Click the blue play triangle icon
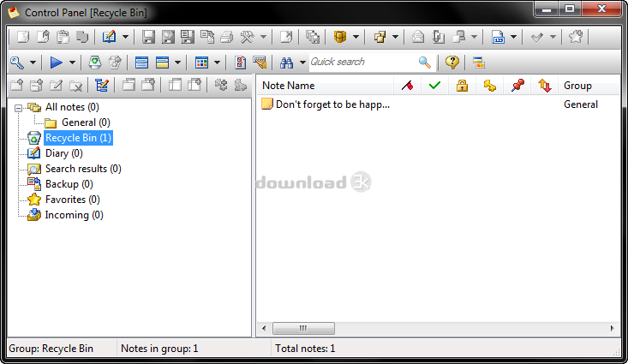Viewport: 628px width, 364px height. 56,63
